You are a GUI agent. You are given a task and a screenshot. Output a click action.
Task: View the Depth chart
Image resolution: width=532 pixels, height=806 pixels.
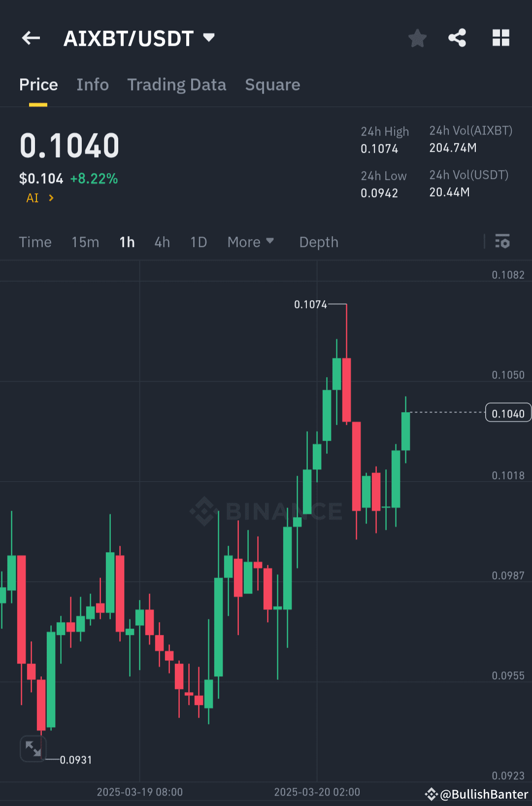(318, 242)
